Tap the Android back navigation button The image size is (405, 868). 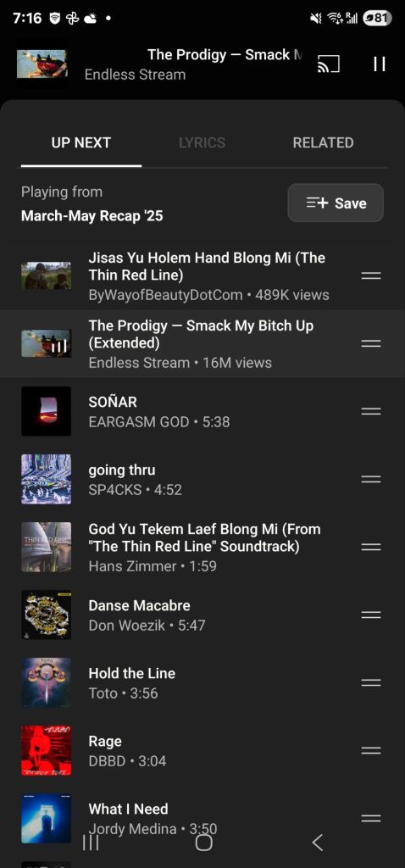tap(317, 843)
